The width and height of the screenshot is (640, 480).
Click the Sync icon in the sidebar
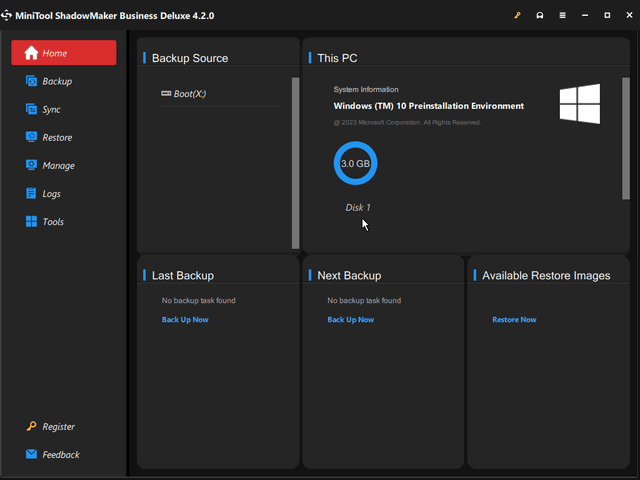(31, 109)
